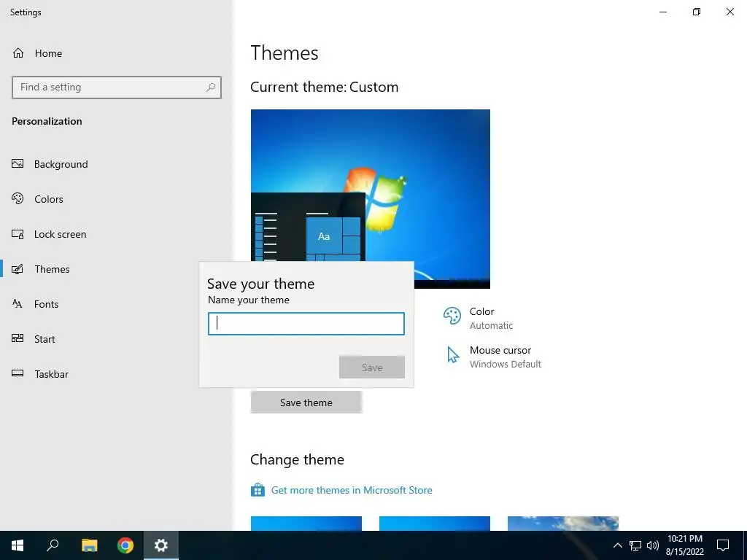This screenshot has width=747, height=560.
Task: Launch Google Chrome from the taskbar
Action: 125,545
